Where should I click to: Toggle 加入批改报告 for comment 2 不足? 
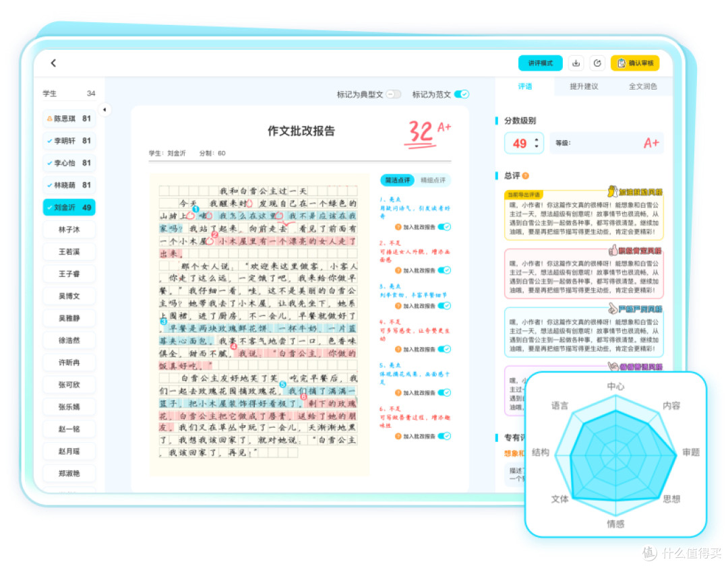point(444,270)
